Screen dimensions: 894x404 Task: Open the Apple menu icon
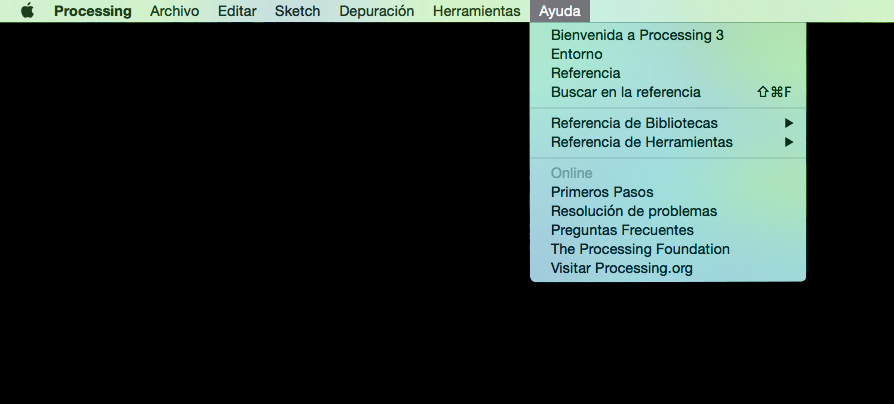(x=27, y=11)
